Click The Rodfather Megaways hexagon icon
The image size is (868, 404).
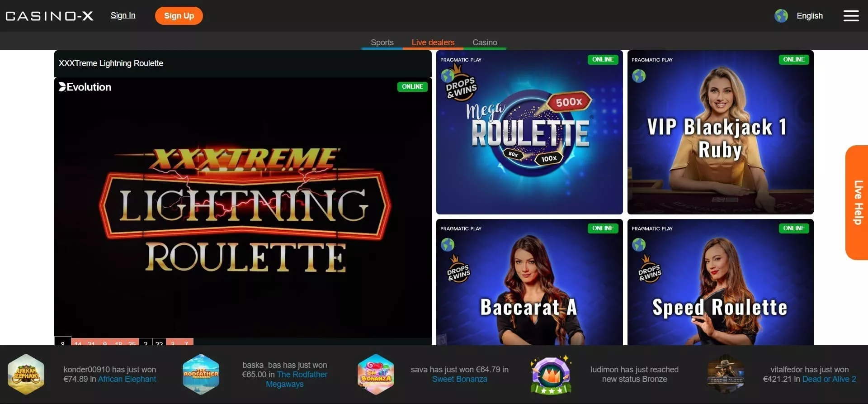[x=201, y=375]
